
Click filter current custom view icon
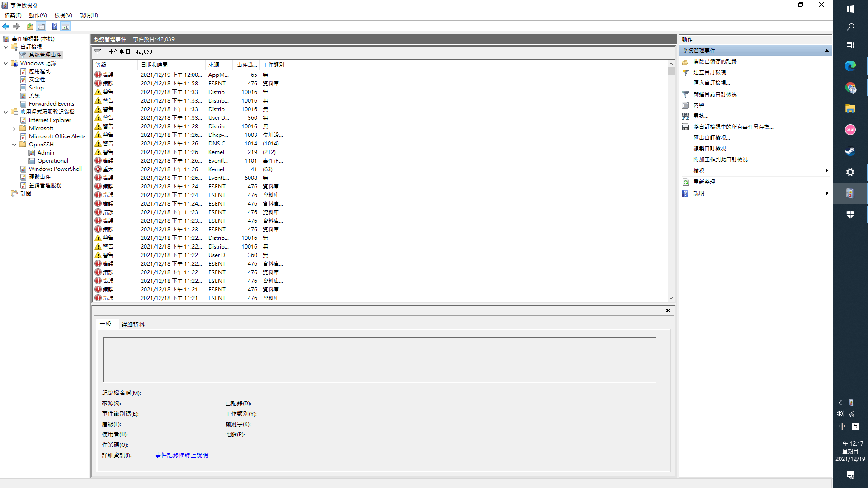coord(685,94)
